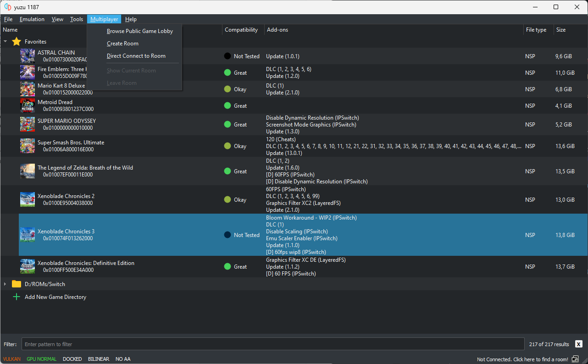
Task: Click the green plus Add Directory icon
Action: [x=17, y=297]
